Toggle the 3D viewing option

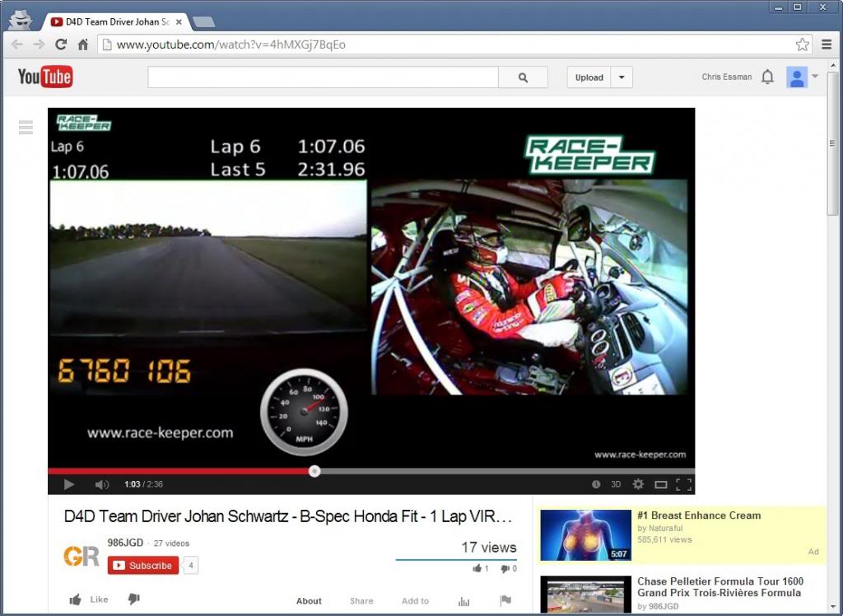[x=616, y=484]
